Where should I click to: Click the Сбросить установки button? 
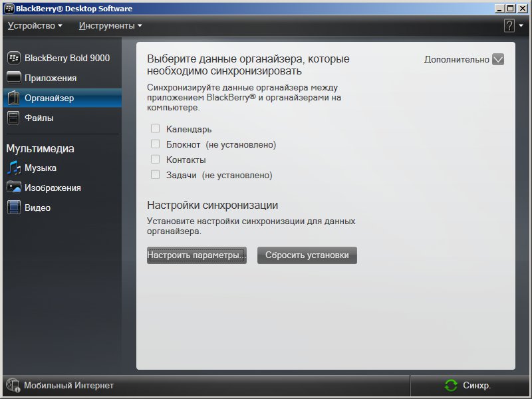(307, 255)
